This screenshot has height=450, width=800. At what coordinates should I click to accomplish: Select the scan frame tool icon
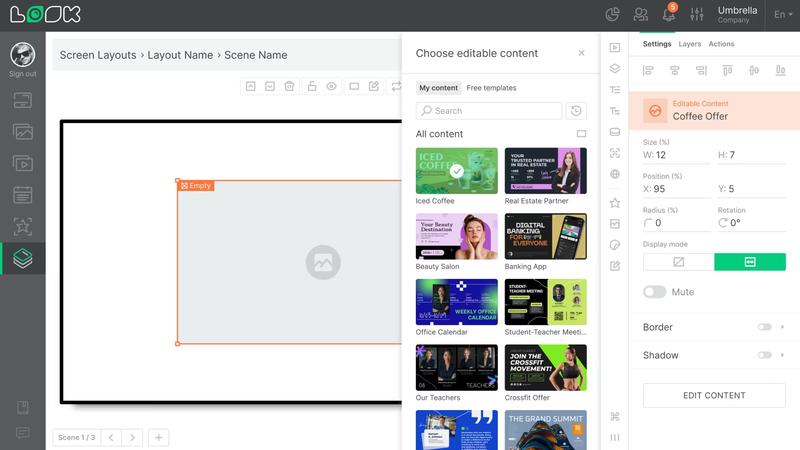(615, 153)
